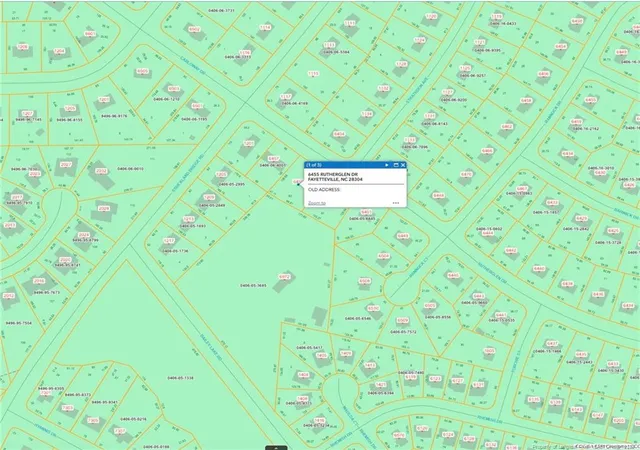The height and width of the screenshot is (450, 640).
Task: Select house number 1413 label
Action: click(x=370, y=365)
